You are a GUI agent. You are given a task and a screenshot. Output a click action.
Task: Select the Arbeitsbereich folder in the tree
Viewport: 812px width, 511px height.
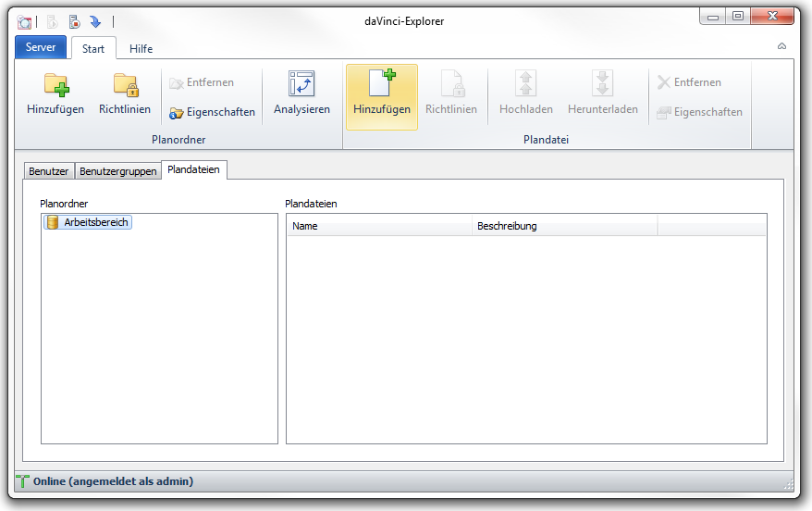point(96,222)
